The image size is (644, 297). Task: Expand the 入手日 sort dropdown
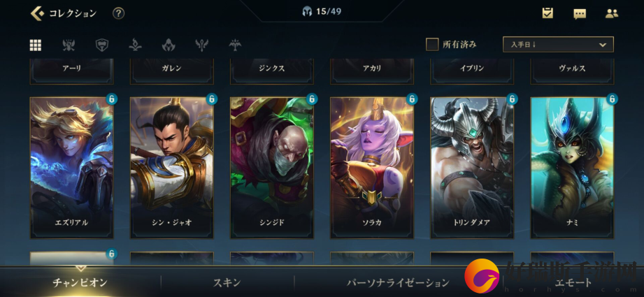point(558,44)
